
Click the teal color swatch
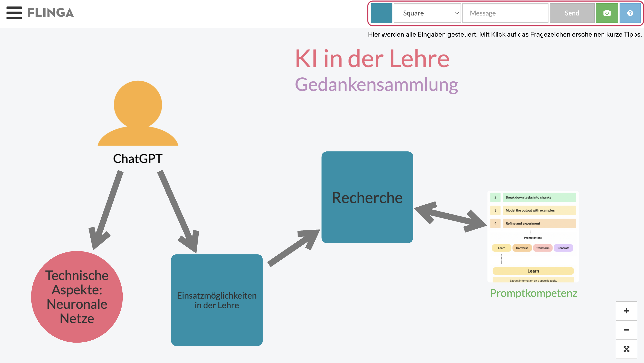381,13
